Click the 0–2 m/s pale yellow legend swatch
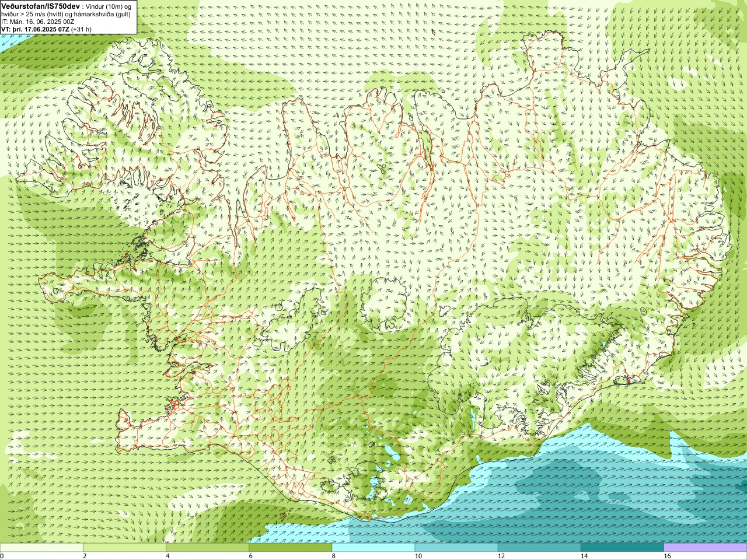Screen dimensions: 747x560 click(41, 548)
